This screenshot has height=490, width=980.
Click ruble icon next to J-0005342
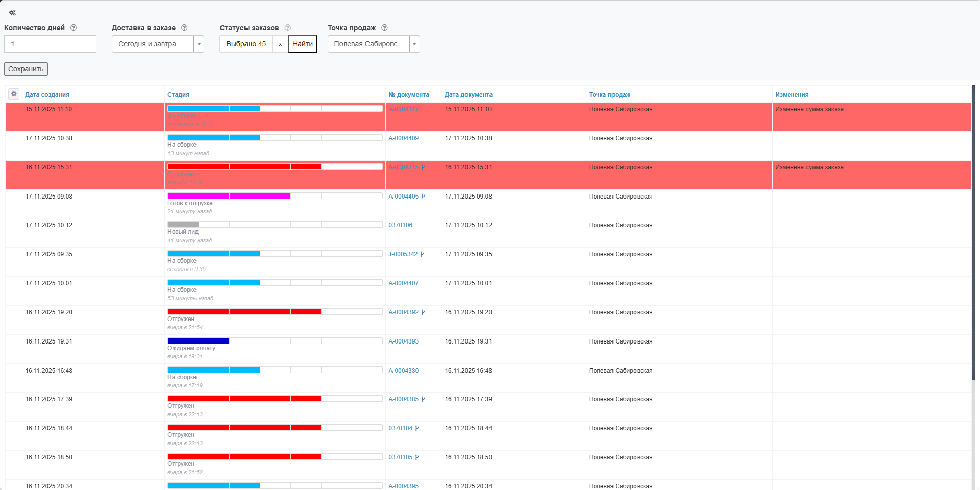[x=422, y=254]
